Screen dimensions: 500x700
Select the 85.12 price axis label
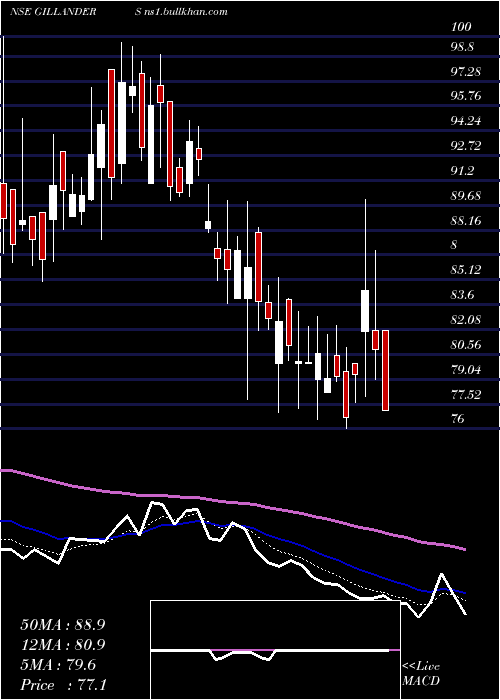coord(466,270)
